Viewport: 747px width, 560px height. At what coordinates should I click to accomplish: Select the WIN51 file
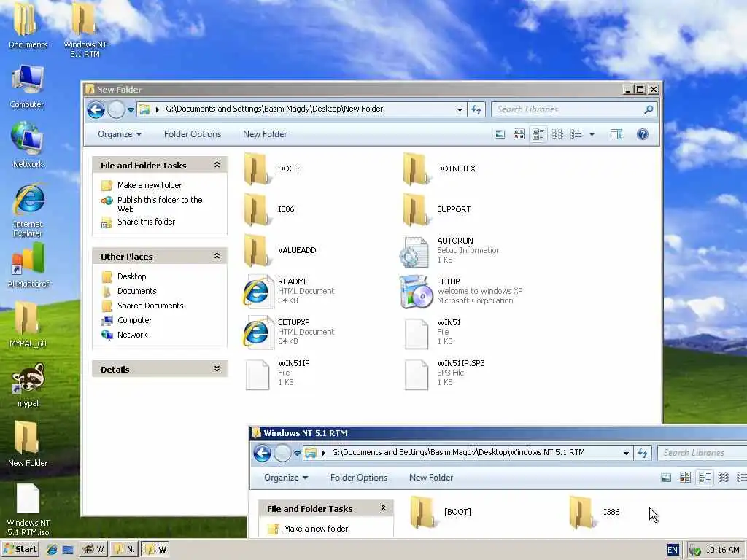pos(433,332)
